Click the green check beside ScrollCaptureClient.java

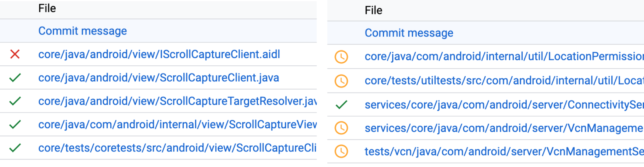pyautogui.click(x=15, y=78)
